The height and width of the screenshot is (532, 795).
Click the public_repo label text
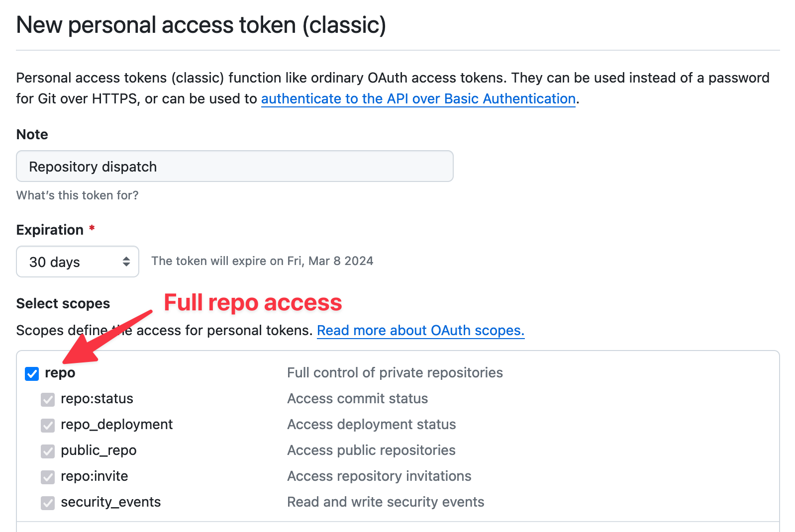pos(99,450)
